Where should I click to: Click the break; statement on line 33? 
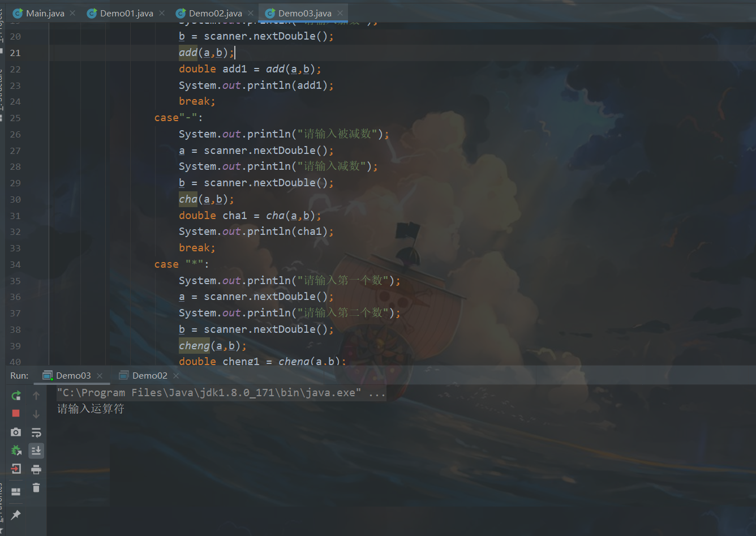coord(197,248)
